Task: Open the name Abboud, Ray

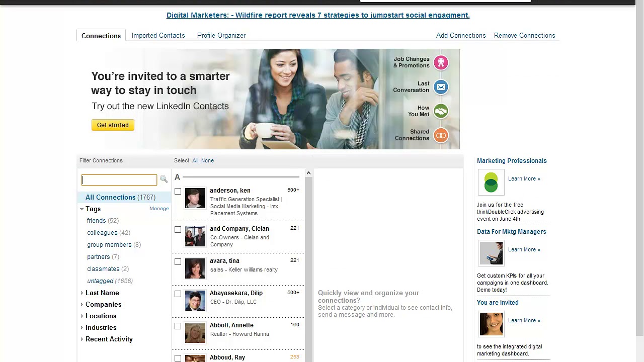Action: (x=227, y=357)
